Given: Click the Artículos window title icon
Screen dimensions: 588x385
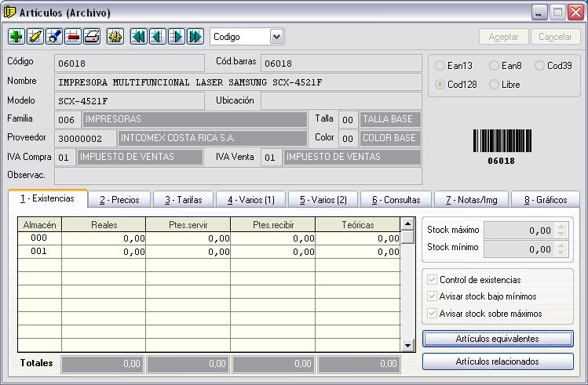Looking at the screenshot, I should pyautogui.click(x=9, y=13).
